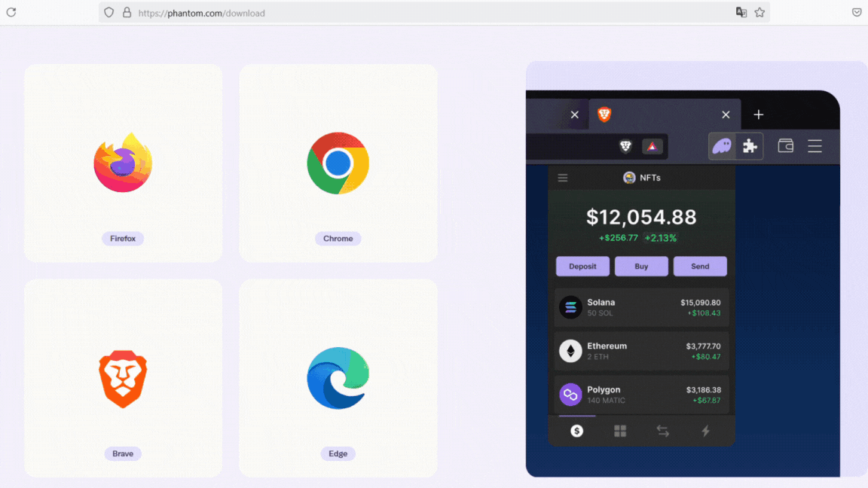The width and height of the screenshot is (868, 488).
Task: Select the Chrome download label
Action: pyautogui.click(x=338, y=239)
